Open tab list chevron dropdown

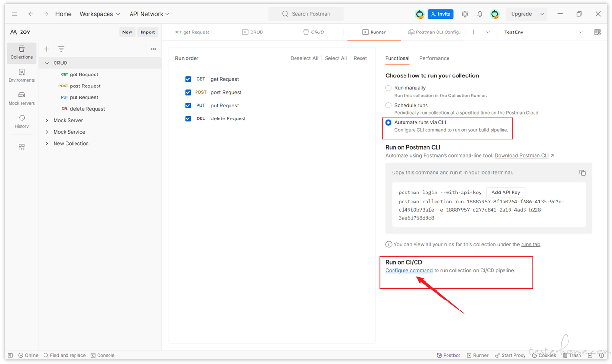tap(487, 32)
